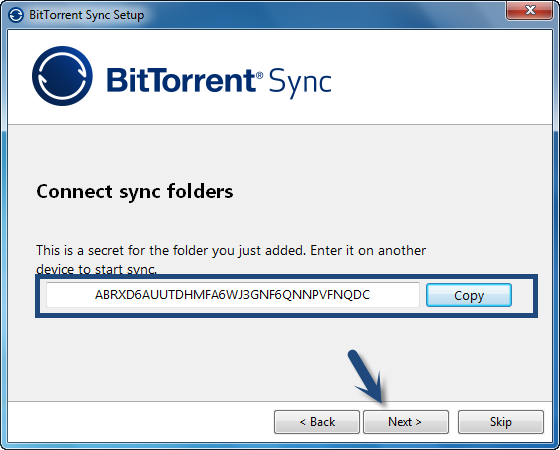Click the large circular sync arrows logo
The width and height of the screenshot is (560, 450).
point(62,76)
